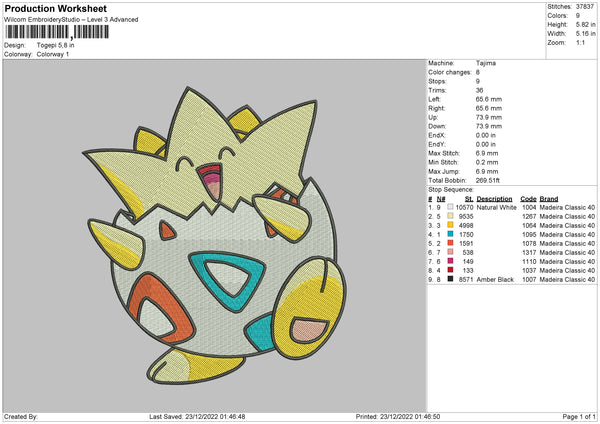
Task: Click the Width value '5.16 in'
Action: tap(585, 34)
